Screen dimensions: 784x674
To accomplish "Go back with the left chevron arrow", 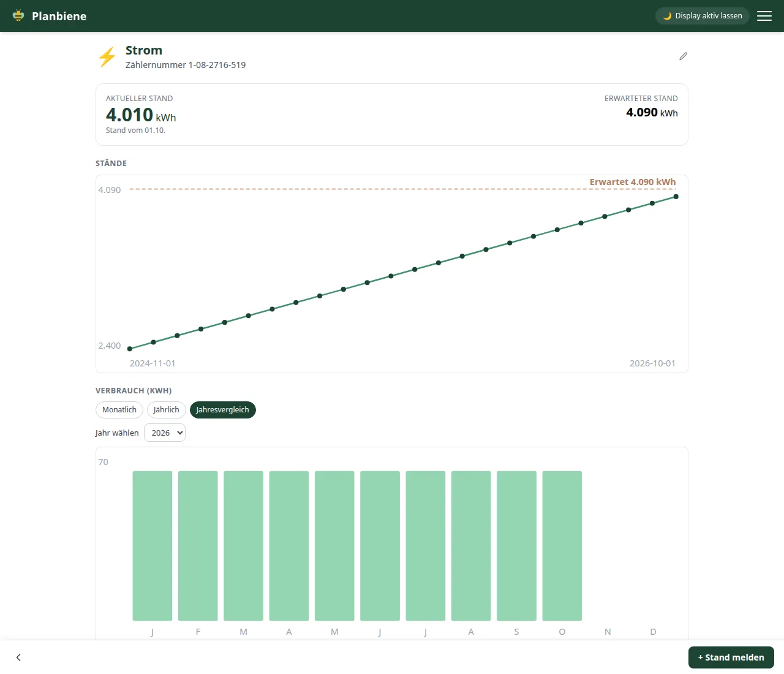I will (18, 657).
